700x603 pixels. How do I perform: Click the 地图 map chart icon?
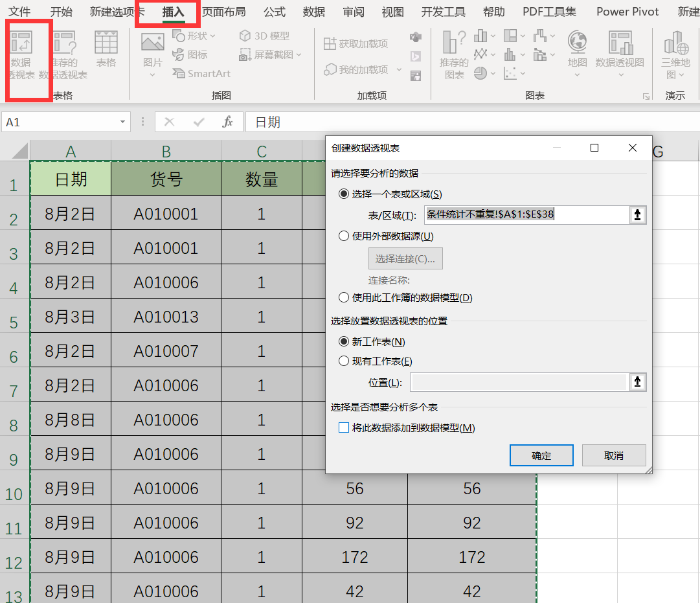pyautogui.click(x=577, y=42)
